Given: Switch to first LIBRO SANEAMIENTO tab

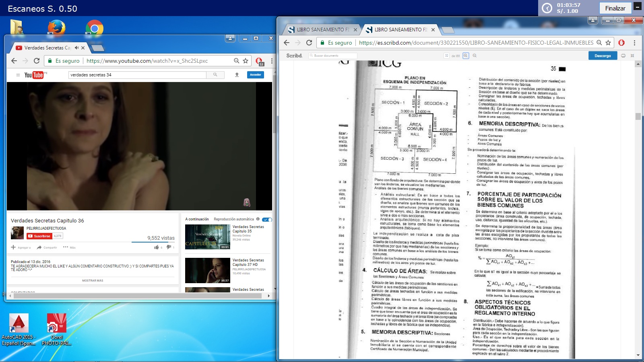Looking at the screenshot, I should pyautogui.click(x=320, y=30).
